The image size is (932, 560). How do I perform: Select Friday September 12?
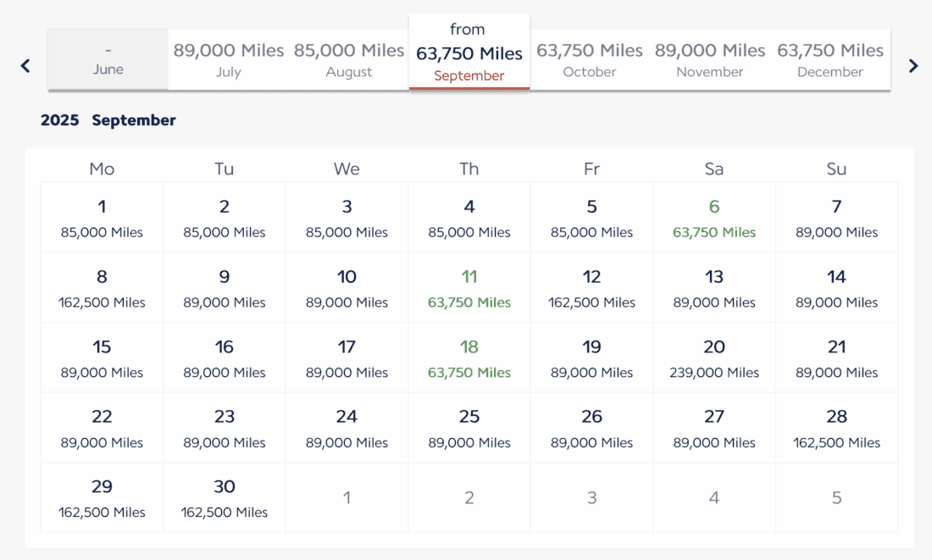[591, 288]
